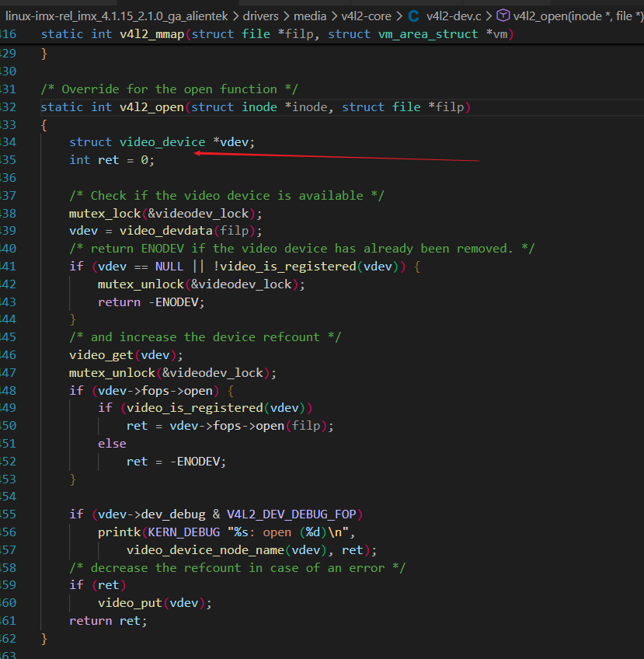Click the 'int ret = 0;' line
The image size is (644, 659).
(x=112, y=160)
